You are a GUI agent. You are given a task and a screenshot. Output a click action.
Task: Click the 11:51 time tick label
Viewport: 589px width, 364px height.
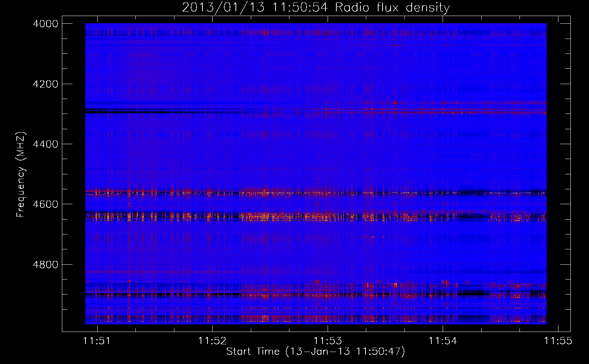[97, 341]
